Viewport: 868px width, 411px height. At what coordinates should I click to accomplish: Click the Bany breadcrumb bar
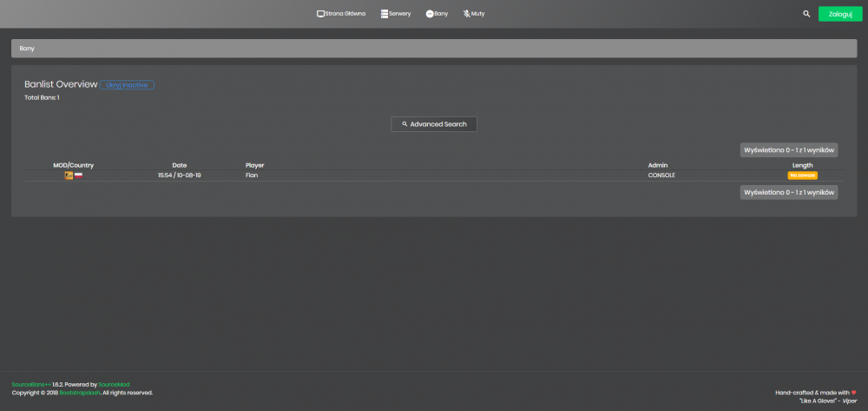[x=434, y=48]
